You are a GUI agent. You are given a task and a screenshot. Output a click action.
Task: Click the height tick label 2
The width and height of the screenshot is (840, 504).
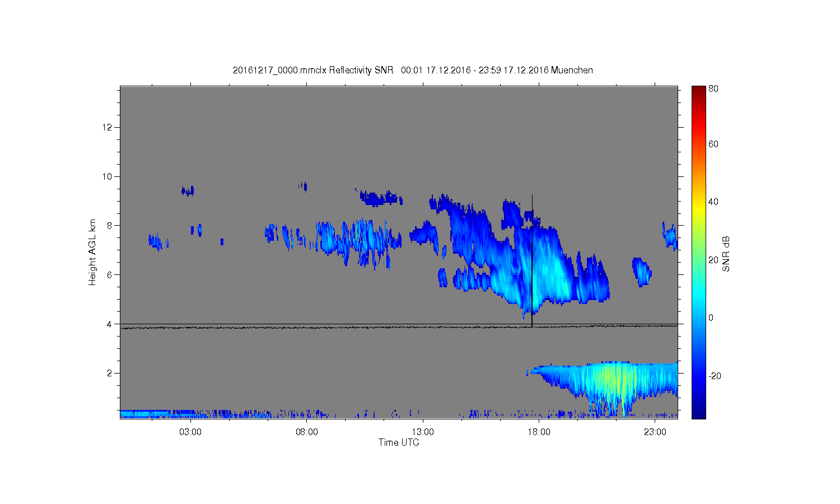110,373
